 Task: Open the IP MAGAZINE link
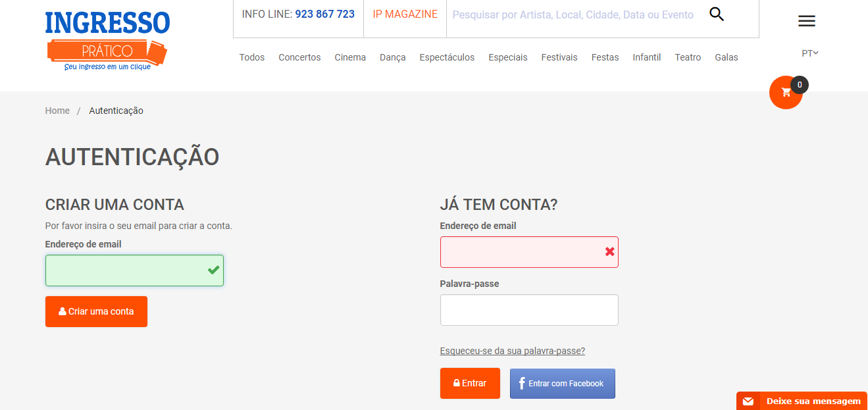point(405,14)
